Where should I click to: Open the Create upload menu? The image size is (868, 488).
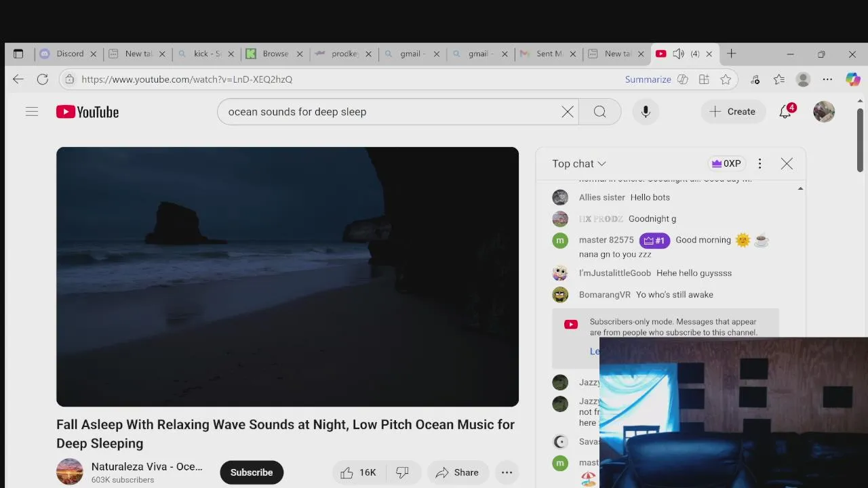point(732,112)
